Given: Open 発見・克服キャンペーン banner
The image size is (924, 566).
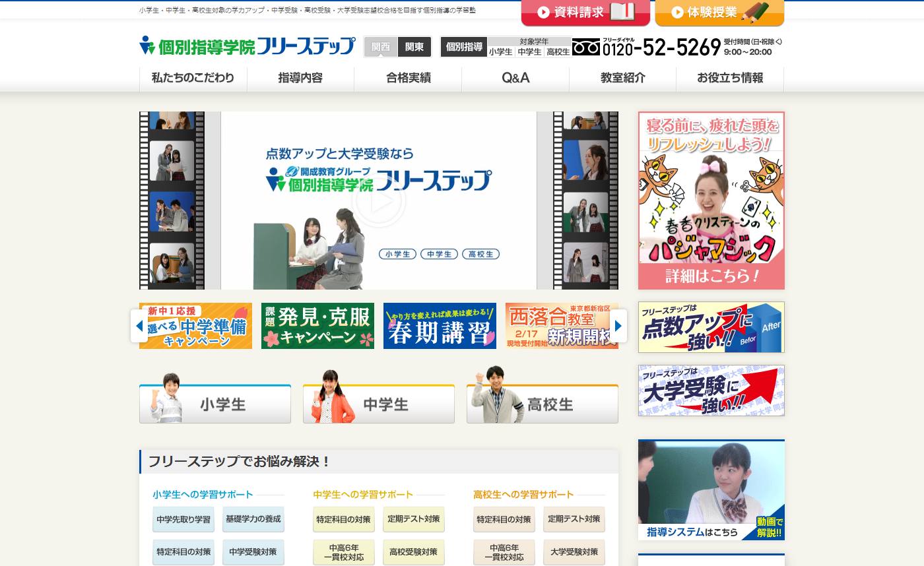Looking at the screenshot, I should coord(317,326).
